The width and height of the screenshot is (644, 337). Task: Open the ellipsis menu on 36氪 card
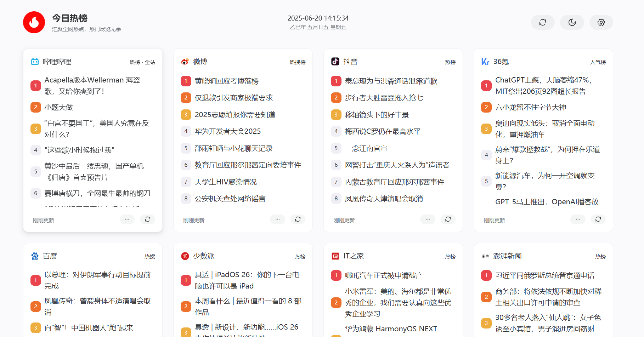[578, 219]
